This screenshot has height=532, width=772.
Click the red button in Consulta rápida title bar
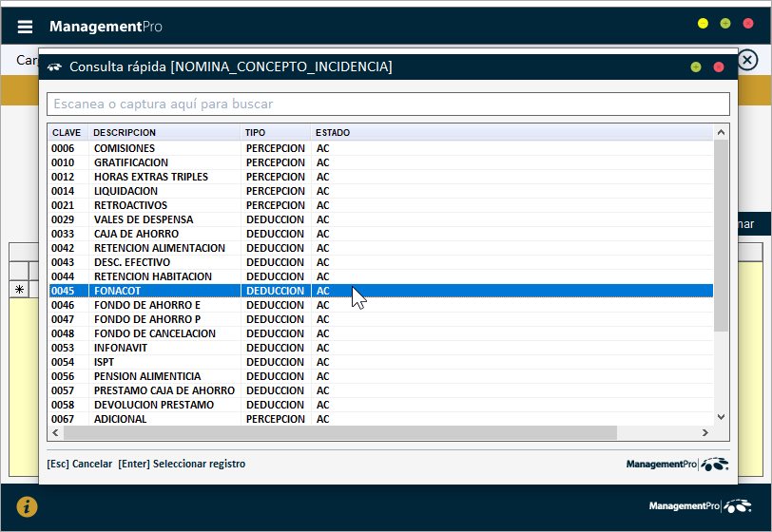pyautogui.click(x=719, y=66)
